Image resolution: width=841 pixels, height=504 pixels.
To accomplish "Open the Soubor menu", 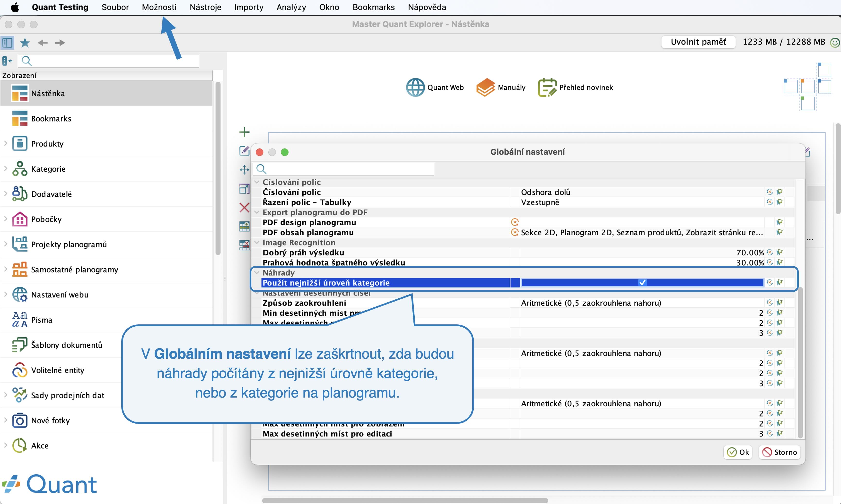I will pos(115,7).
